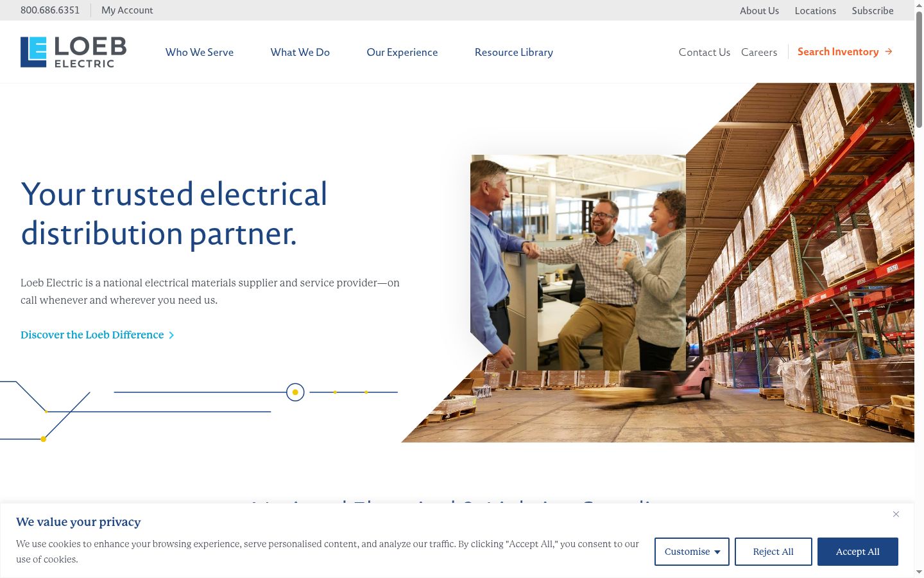Visit the About Us page
Viewport: 924px width, 578px height.
759,10
